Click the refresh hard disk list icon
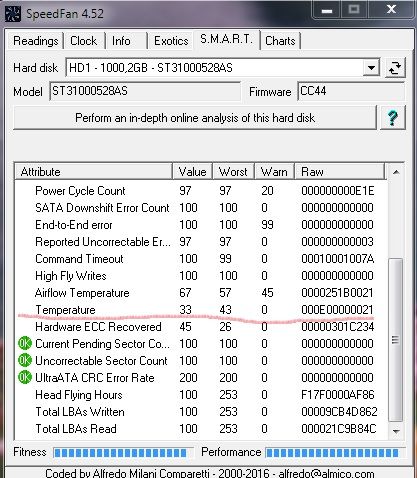Screen dimensions: 417x478 pyautogui.click(x=395, y=68)
